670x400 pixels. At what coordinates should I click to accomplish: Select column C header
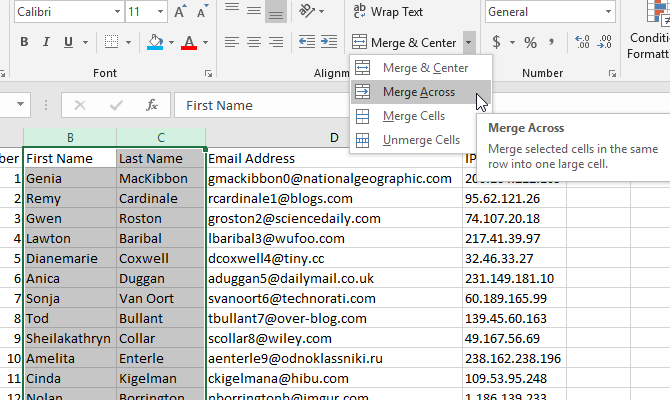click(161, 138)
